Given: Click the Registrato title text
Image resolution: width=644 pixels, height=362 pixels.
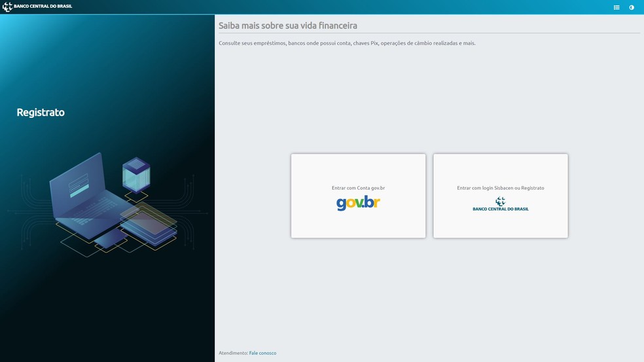Looking at the screenshot, I should coord(41,113).
